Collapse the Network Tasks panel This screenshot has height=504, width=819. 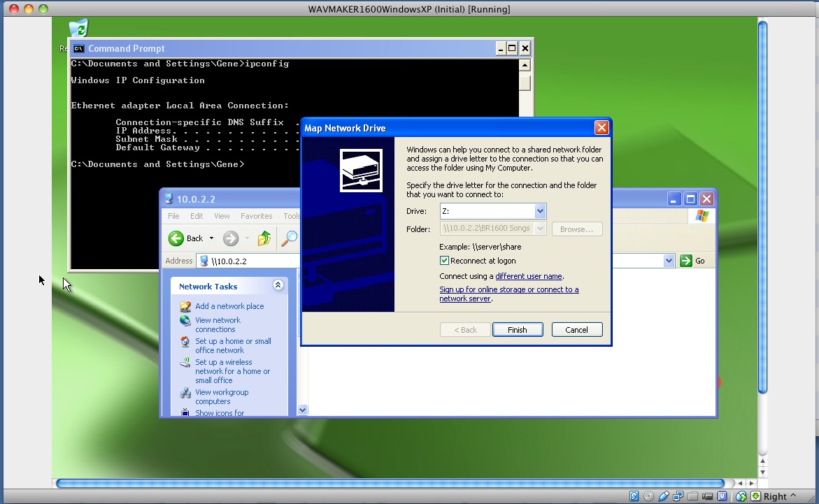coord(278,285)
